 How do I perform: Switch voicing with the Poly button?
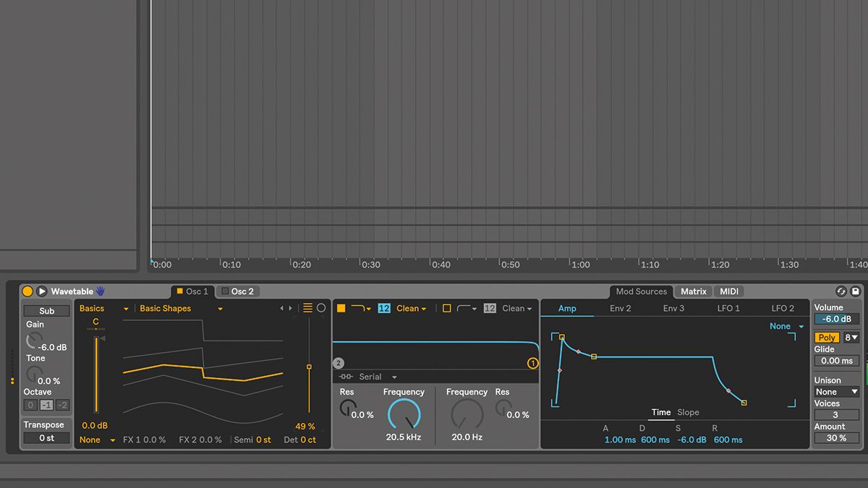click(826, 337)
